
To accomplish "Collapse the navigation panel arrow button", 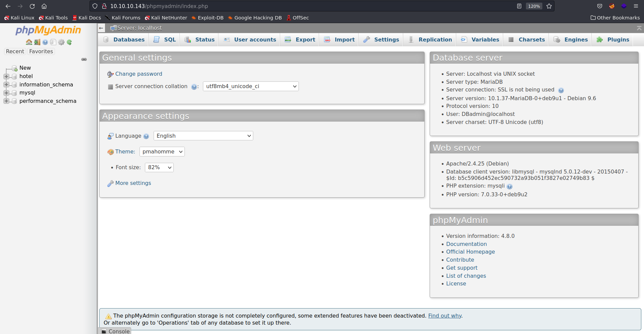I will point(101,28).
